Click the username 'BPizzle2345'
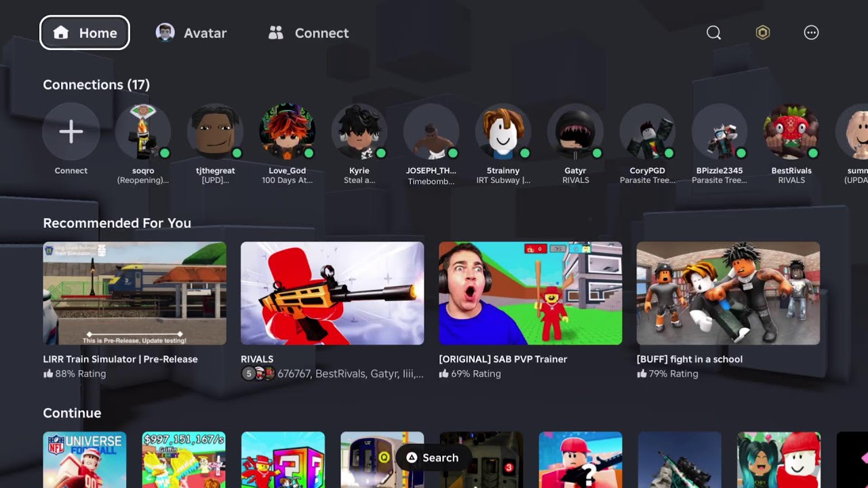This screenshot has height=488, width=868. pos(719,171)
